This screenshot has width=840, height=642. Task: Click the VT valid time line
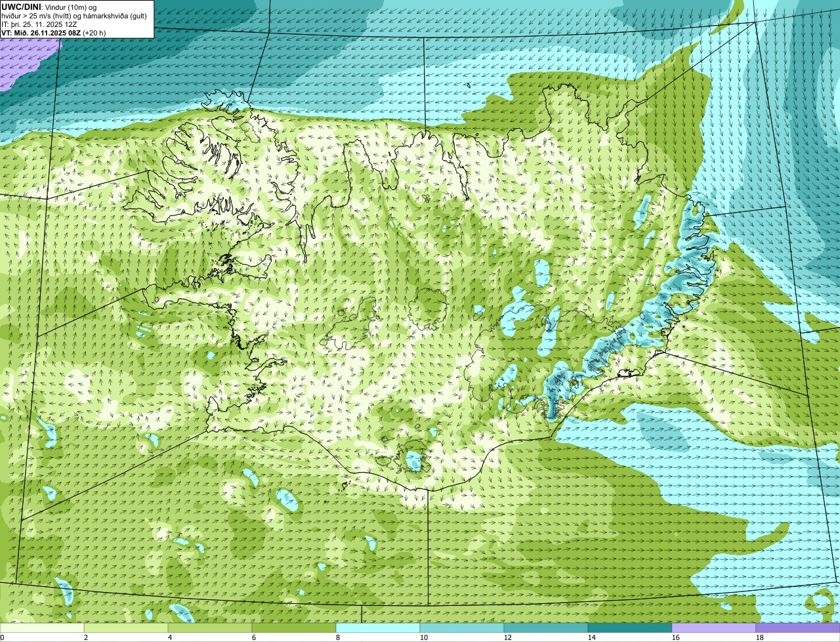(54, 33)
